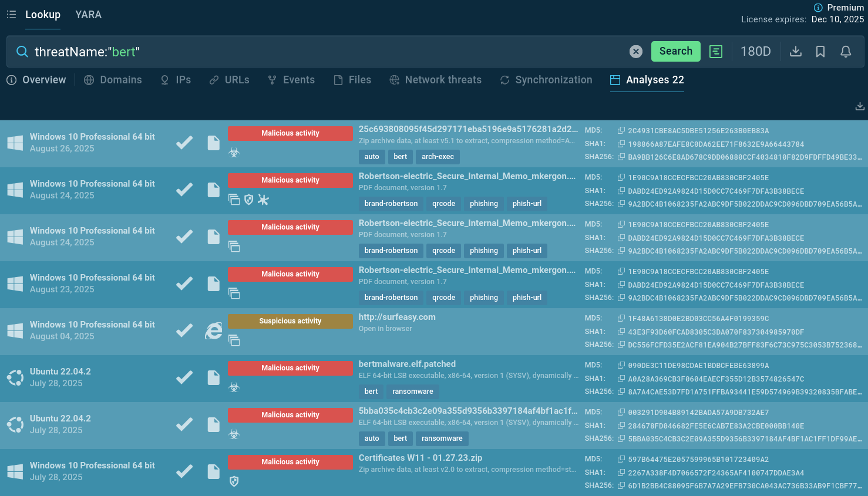The height and width of the screenshot is (496, 868).
Task: Click the export icon above the results list
Action: pyautogui.click(x=860, y=106)
